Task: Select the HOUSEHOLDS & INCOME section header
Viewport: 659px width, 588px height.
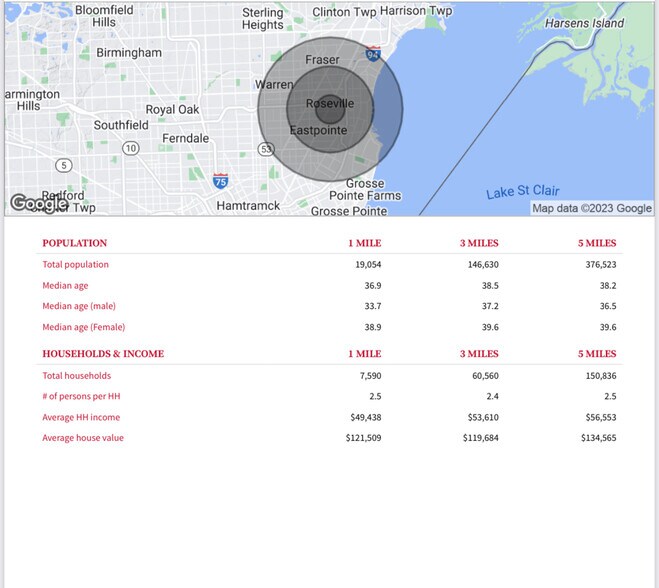Action: coord(103,354)
